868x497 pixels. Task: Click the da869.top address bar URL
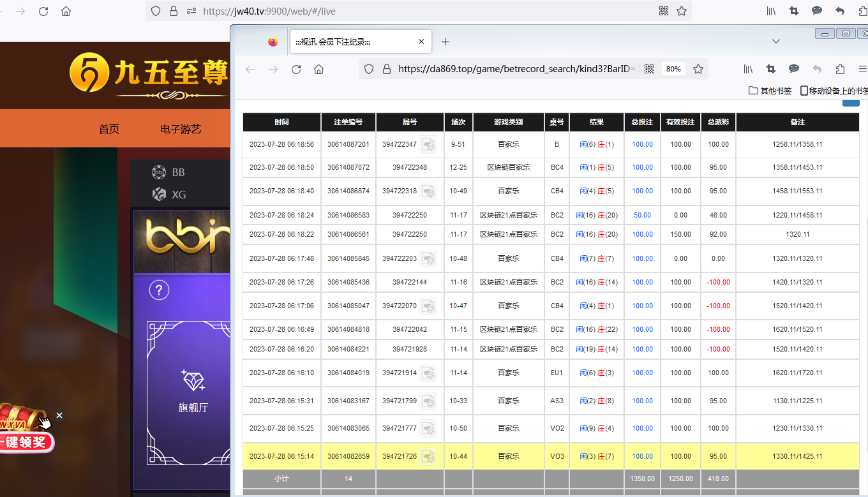[517, 69]
